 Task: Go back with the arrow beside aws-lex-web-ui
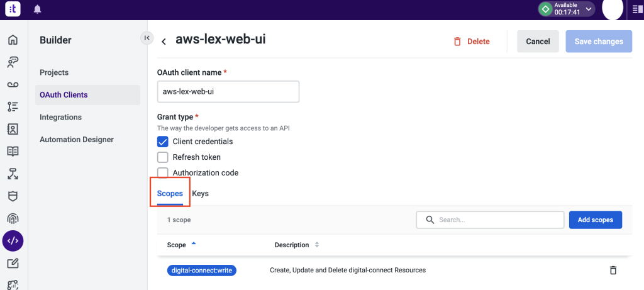pos(164,42)
